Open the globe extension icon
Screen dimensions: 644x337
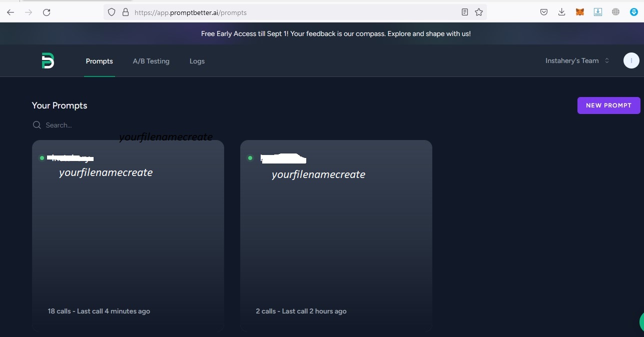point(615,12)
